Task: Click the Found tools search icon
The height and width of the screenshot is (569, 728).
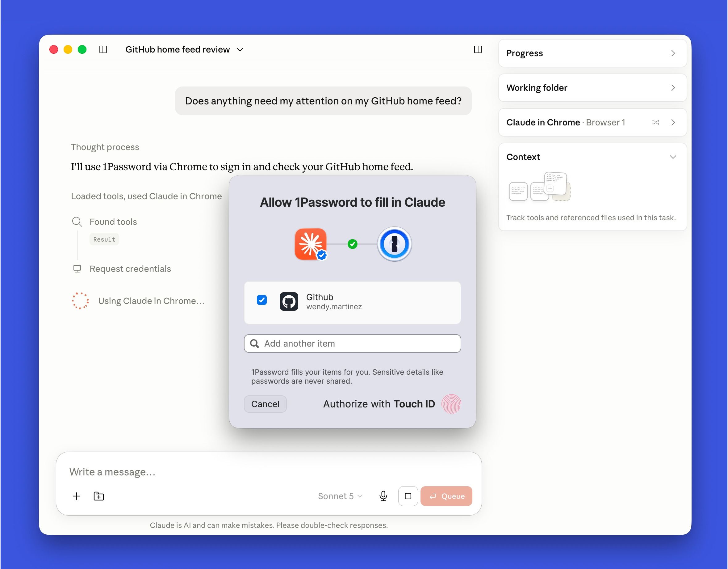Action: pos(77,222)
